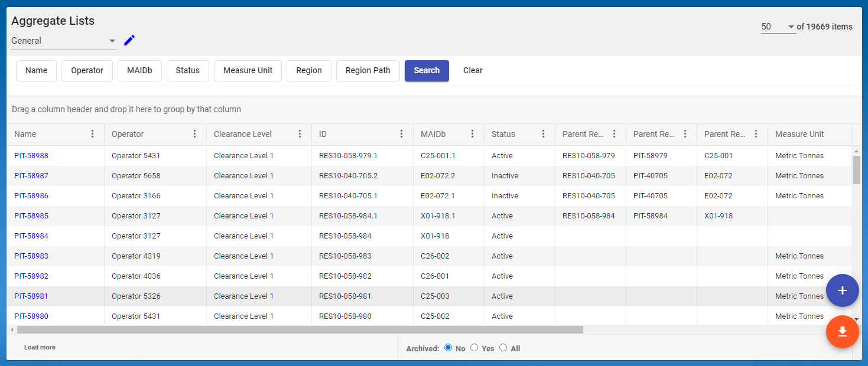This screenshot has width=868, height=366.
Task: Open the MAIDb column three-dot menu
Action: (472, 134)
